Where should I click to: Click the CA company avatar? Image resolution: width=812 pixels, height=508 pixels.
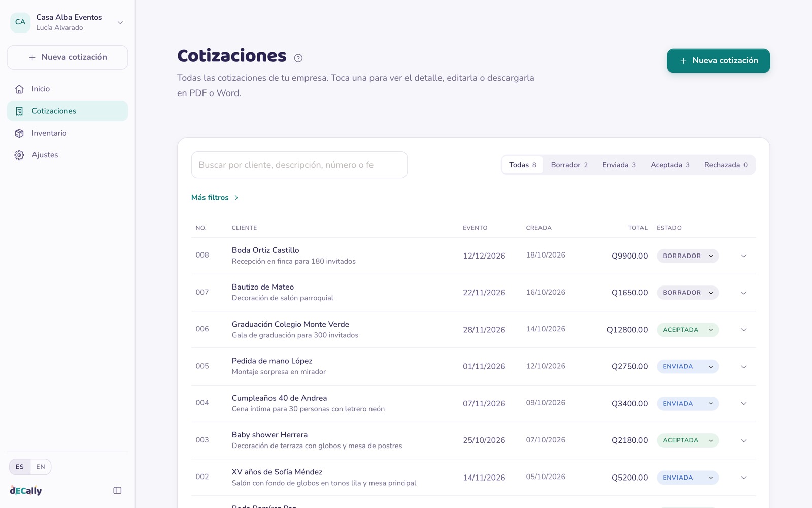point(20,22)
